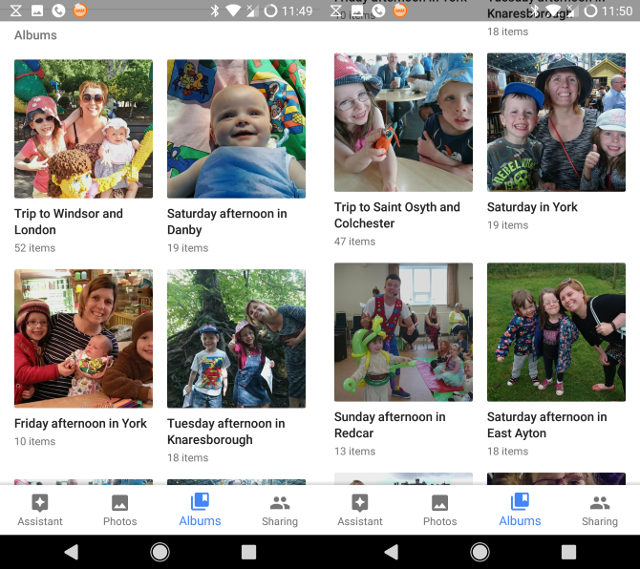
Task: Tap image notification icon in left screen
Action: point(37,11)
